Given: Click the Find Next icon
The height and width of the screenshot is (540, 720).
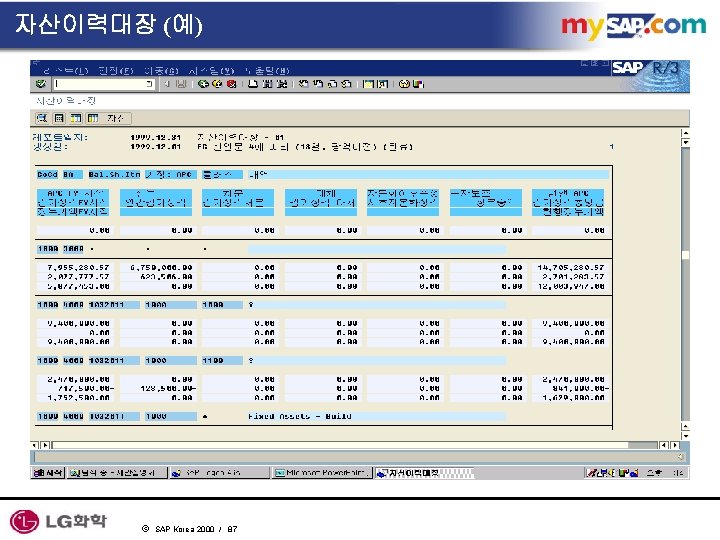Looking at the screenshot, I should (x=281, y=84).
